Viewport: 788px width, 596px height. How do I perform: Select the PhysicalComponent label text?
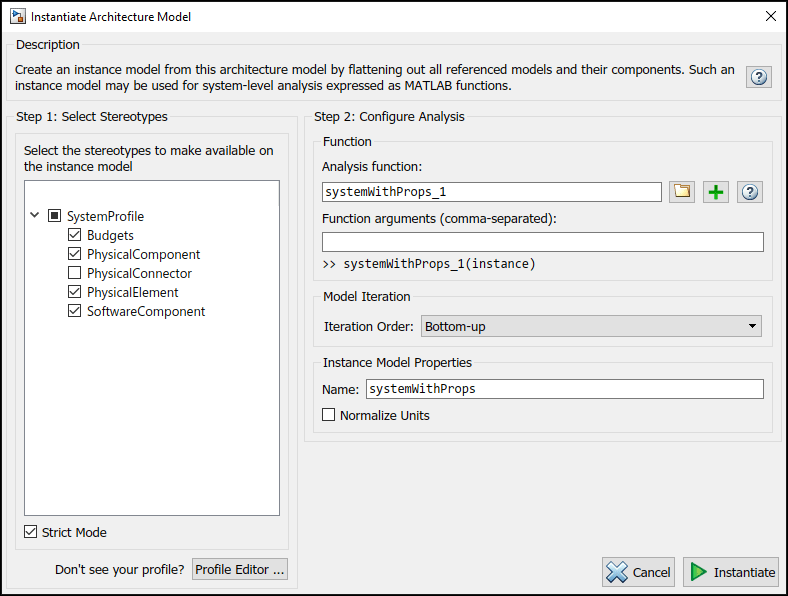coord(143,254)
